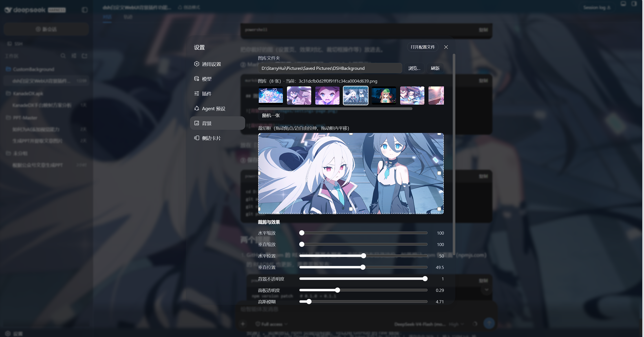Open the Full access dropdown in the chat input

[271, 324]
